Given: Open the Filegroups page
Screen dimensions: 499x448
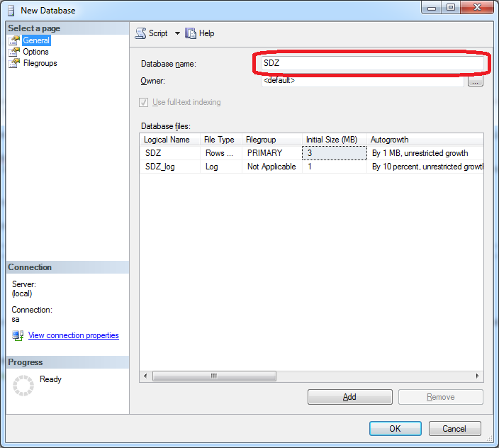Looking at the screenshot, I should click(x=40, y=63).
